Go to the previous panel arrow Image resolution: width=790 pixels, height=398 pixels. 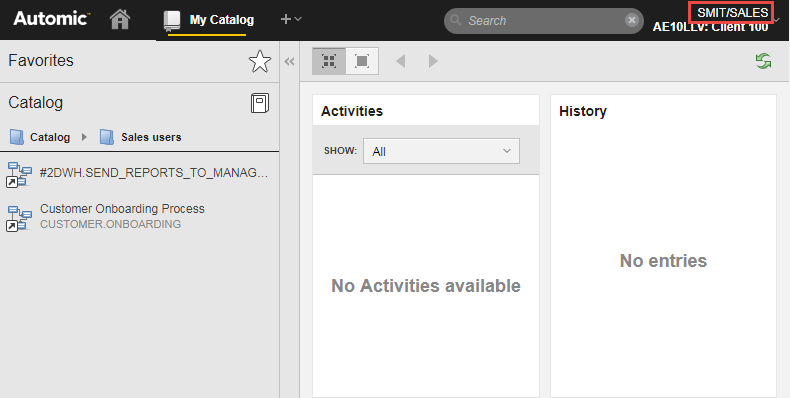tap(401, 61)
